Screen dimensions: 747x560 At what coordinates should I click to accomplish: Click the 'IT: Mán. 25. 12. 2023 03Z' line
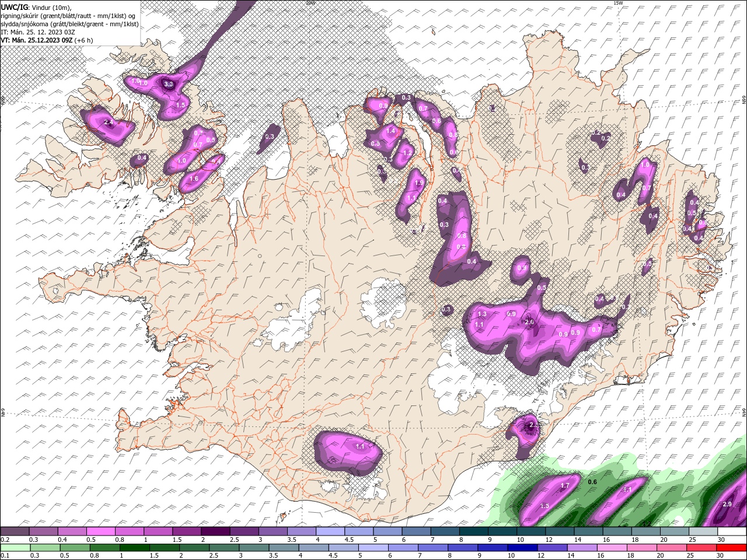tap(37, 32)
